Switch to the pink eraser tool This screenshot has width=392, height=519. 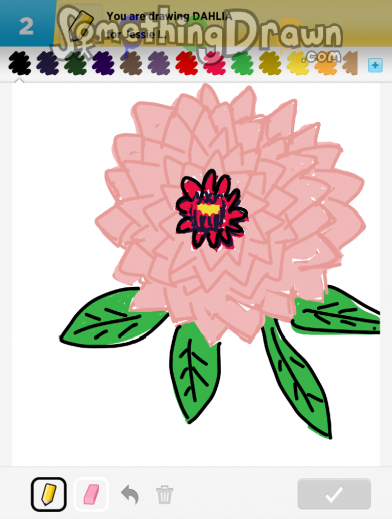(x=91, y=494)
